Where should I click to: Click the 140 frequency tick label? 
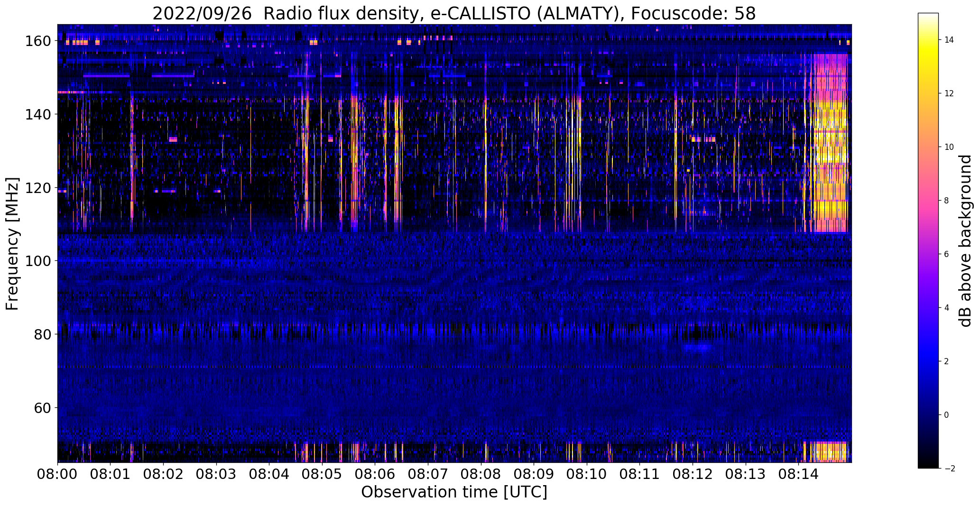click(x=38, y=114)
